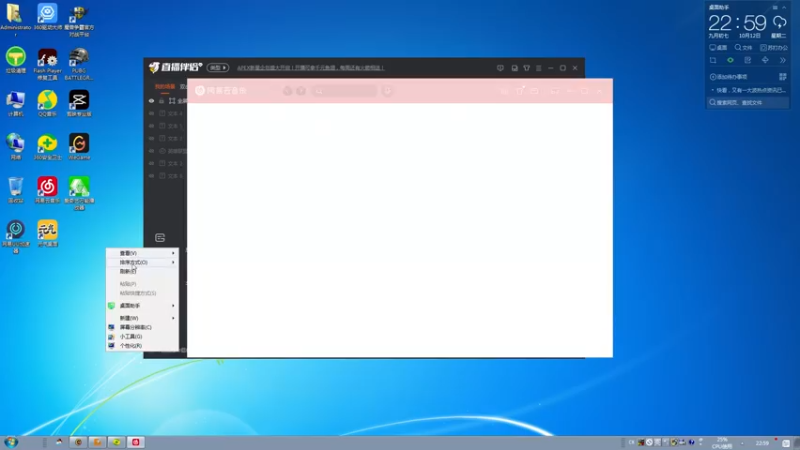
Task: Launch the QQ Music shortcut
Action: coord(47,104)
